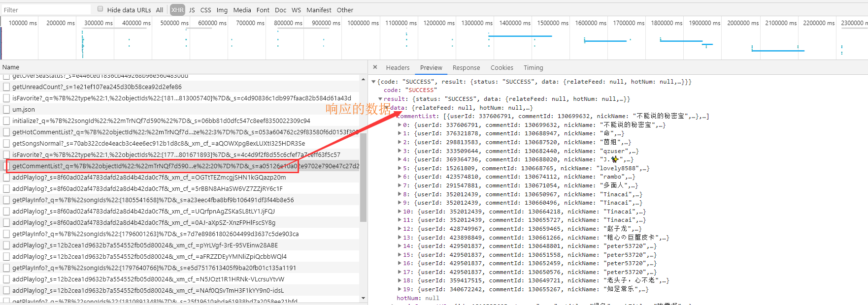Filter requests by XHR type
The width and height of the screenshot is (868, 305).
coord(177,10)
